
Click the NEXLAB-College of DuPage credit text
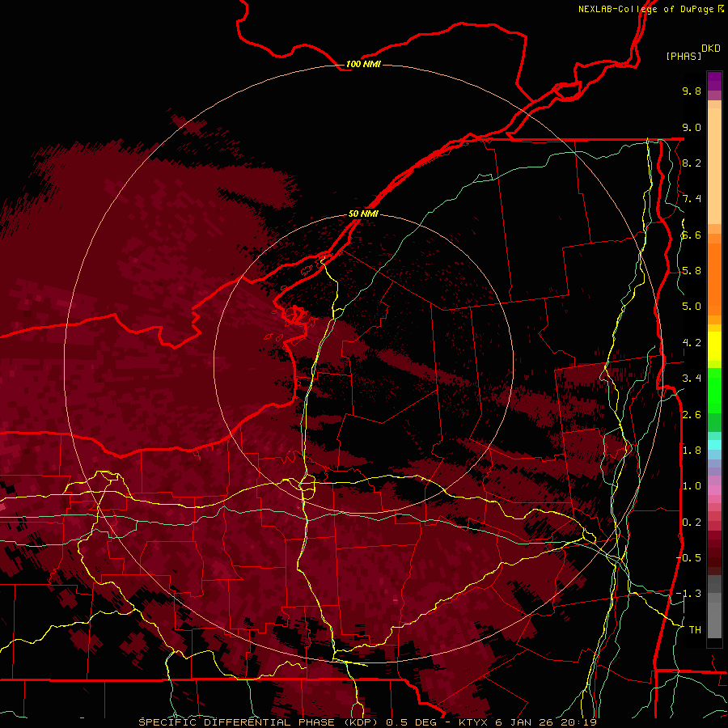tap(650, 9)
